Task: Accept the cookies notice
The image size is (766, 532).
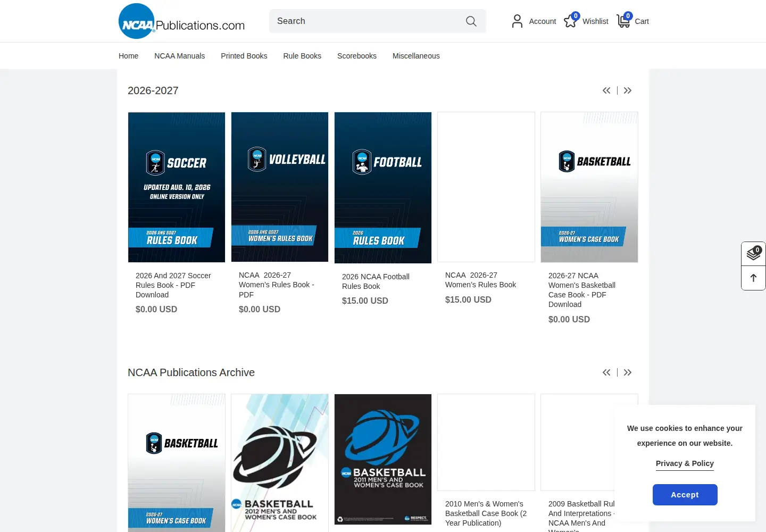Action: (685, 495)
